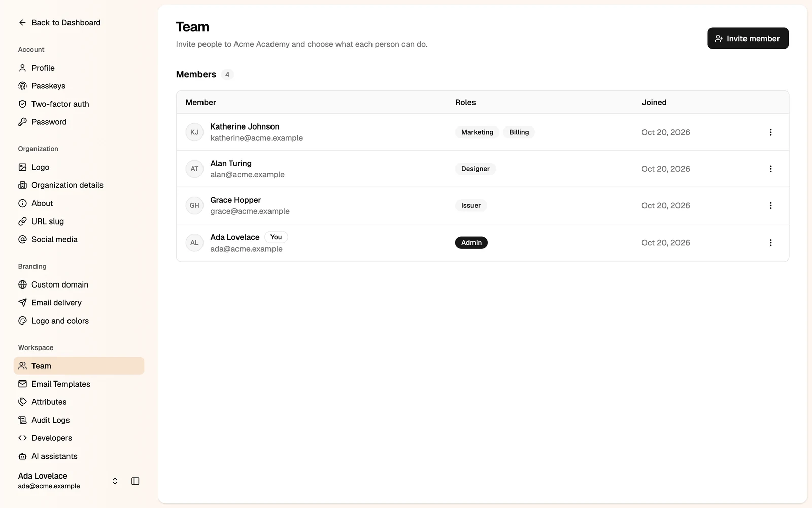
Task: Open the Developers section
Action: [x=79, y=438]
